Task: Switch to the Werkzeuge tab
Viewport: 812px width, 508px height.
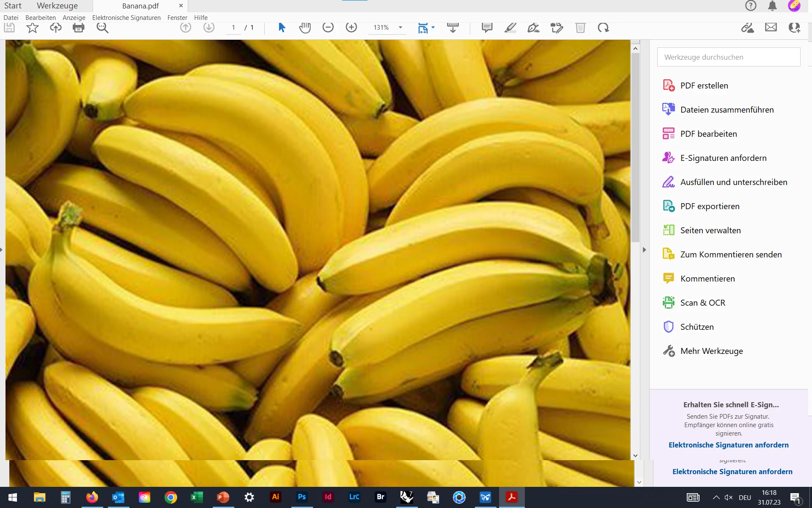Action: pos(57,6)
